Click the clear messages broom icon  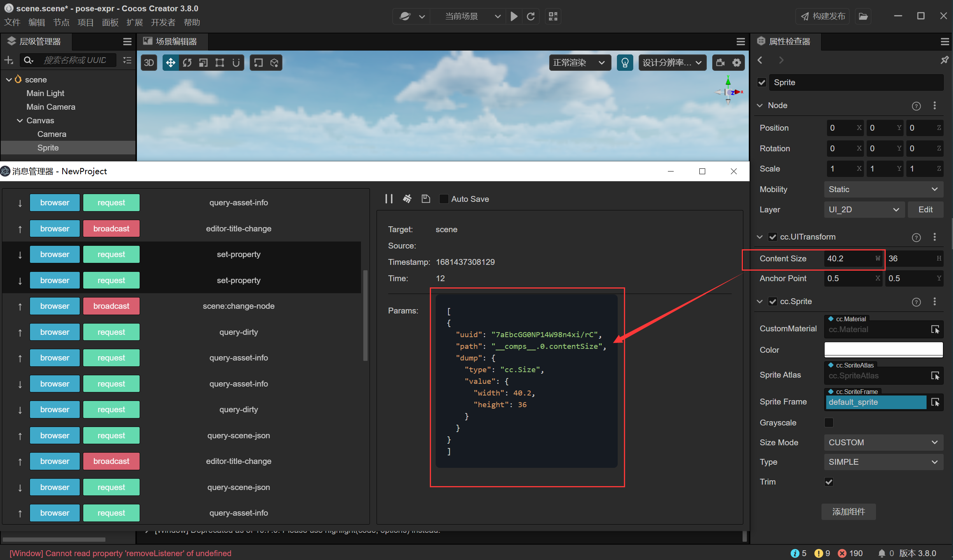pos(407,199)
